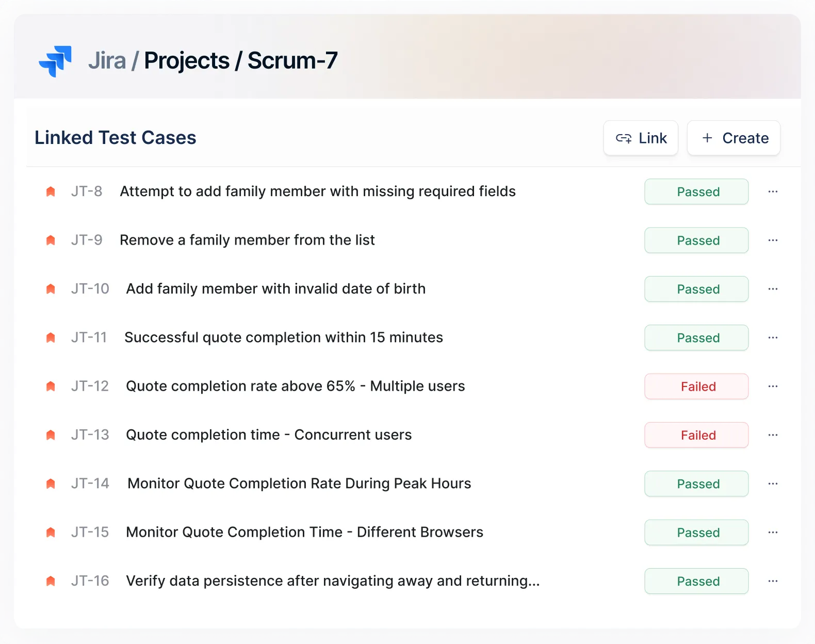Click the plus icon in Create button

706,138
